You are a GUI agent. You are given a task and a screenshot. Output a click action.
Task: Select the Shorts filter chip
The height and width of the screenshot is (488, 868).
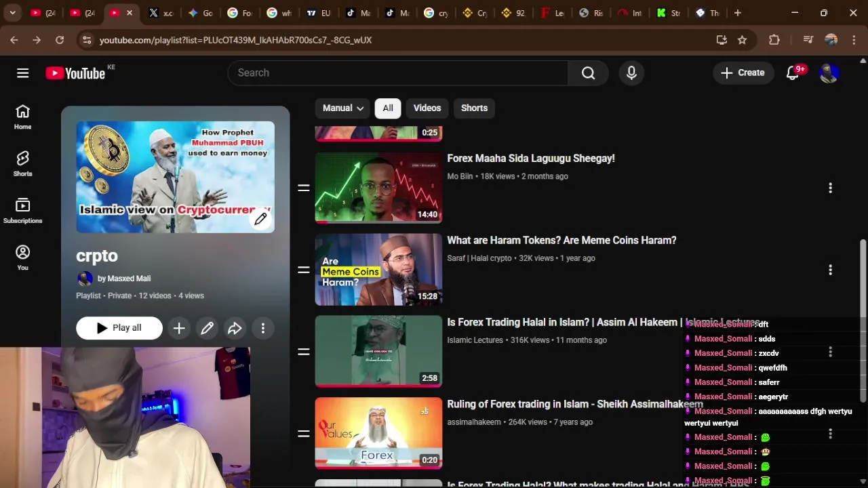tap(474, 108)
